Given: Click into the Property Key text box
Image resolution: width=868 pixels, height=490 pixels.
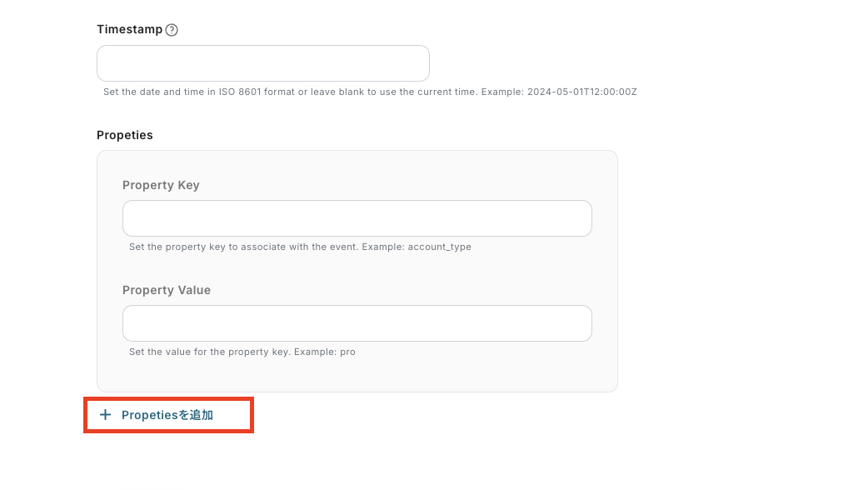Looking at the screenshot, I should coord(357,218).
